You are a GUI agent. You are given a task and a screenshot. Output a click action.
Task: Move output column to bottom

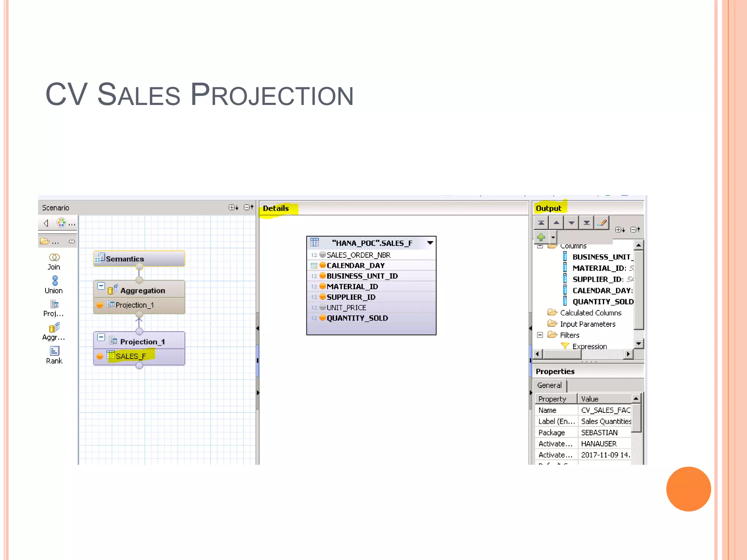click(586, 223)
